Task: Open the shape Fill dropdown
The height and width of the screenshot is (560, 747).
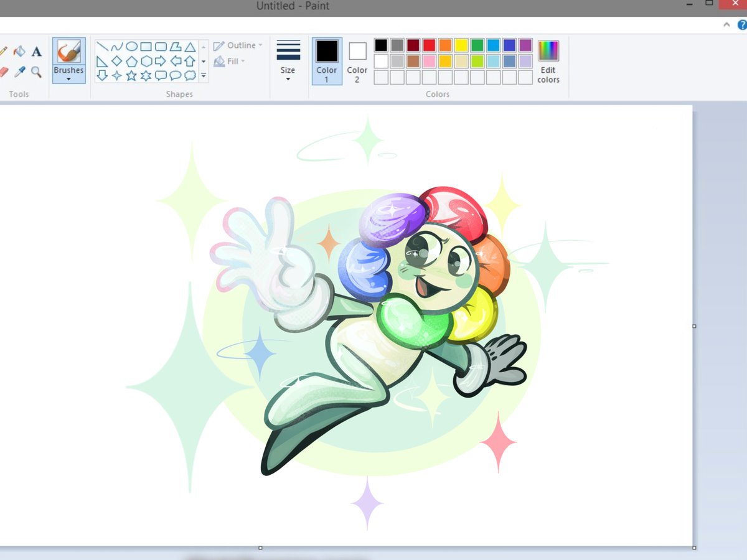Action: coord(229,61)
